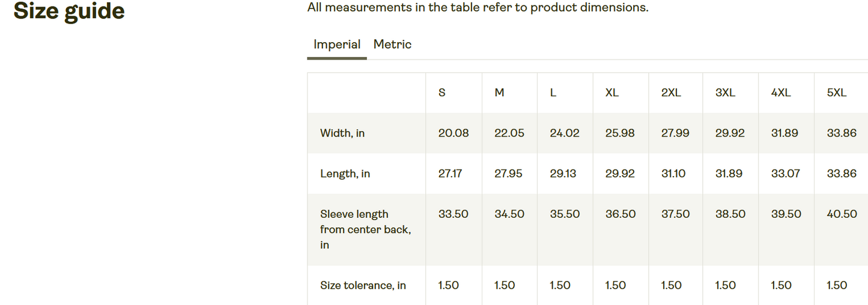Image resolution: width=868 pixels, height=305 pixels.
Task: Click the XL size column header
Action: pos(612,93)
